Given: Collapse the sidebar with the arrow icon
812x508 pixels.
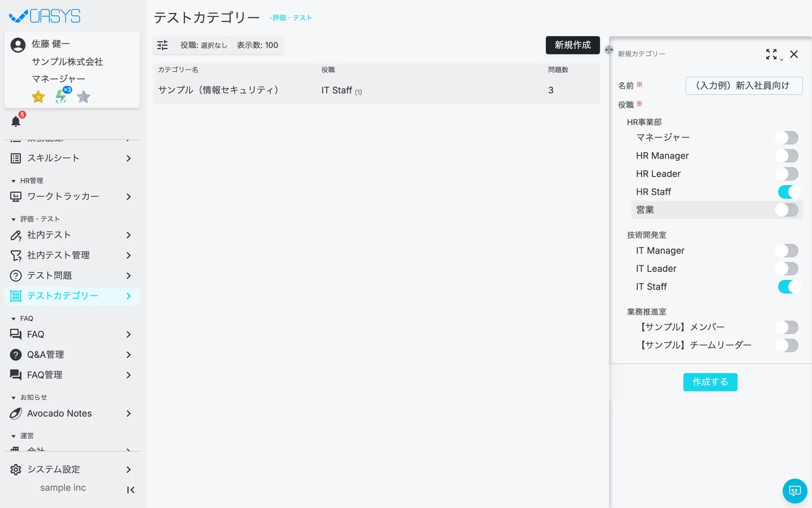Looking at the screenshot, I should 131,490.
